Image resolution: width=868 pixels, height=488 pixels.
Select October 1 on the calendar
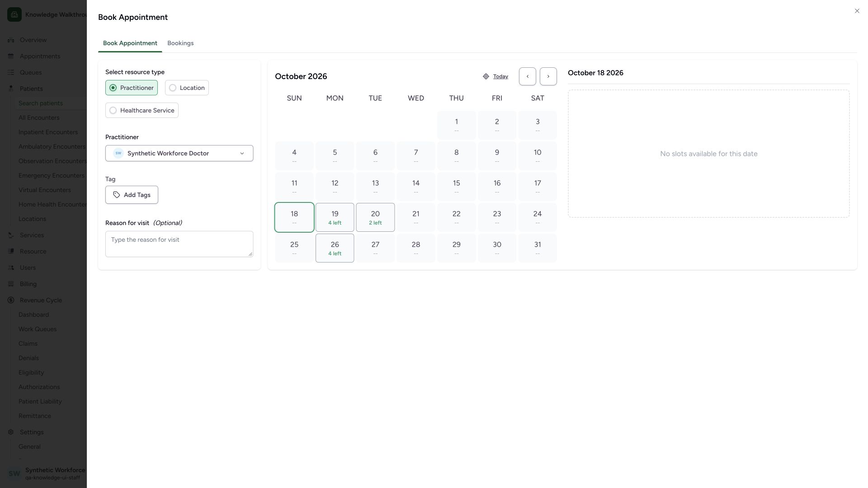(x=456, y=125)
